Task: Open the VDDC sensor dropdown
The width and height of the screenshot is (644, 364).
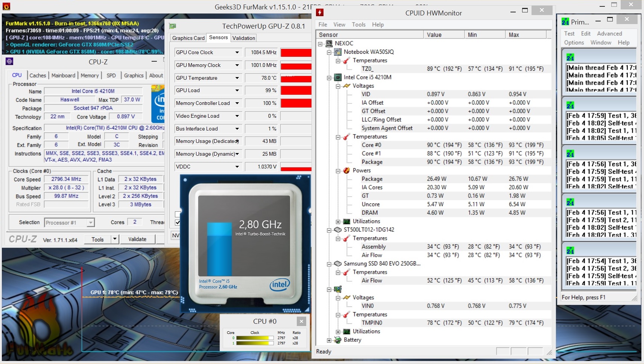Action: [237, 167]
